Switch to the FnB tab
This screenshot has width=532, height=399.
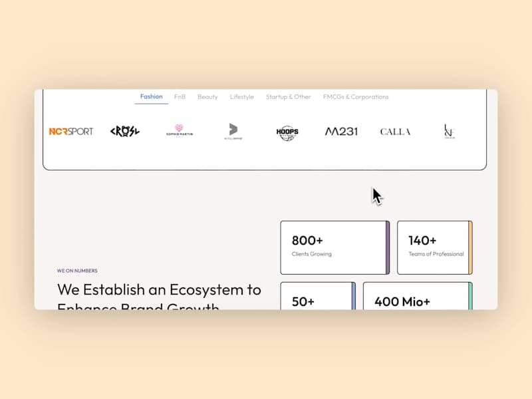(x=180, y=97)
